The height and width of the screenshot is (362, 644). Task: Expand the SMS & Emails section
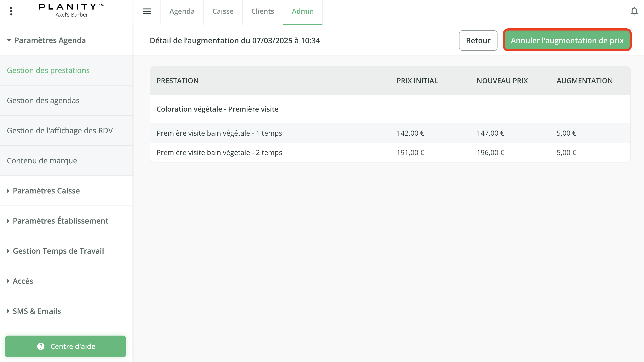click(37, 311)
